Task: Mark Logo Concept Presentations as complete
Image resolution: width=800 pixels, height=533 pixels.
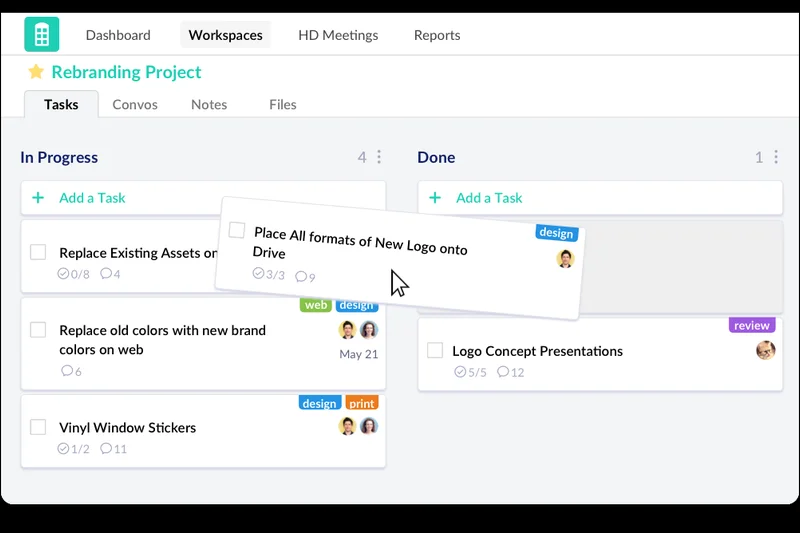Action: 435,350
